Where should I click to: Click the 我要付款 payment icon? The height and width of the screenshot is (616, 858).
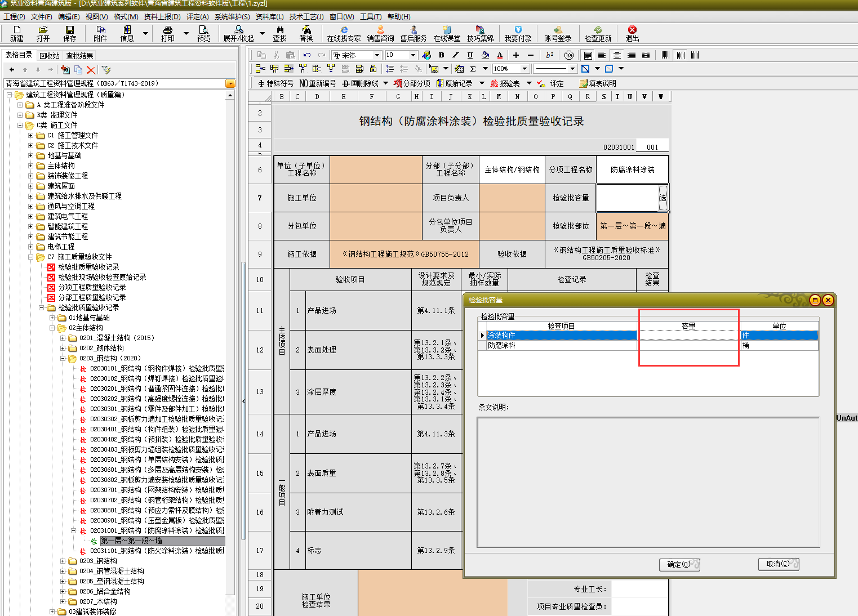518,34
